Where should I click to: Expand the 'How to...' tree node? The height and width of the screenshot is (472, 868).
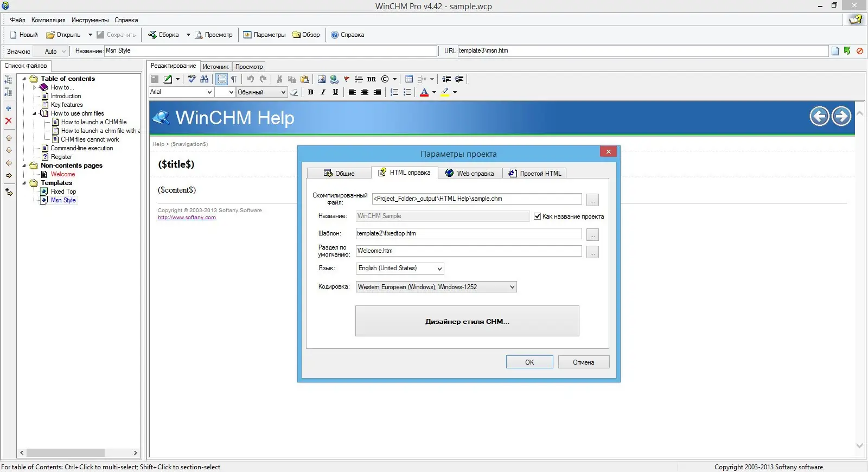[x=35, y=87]
